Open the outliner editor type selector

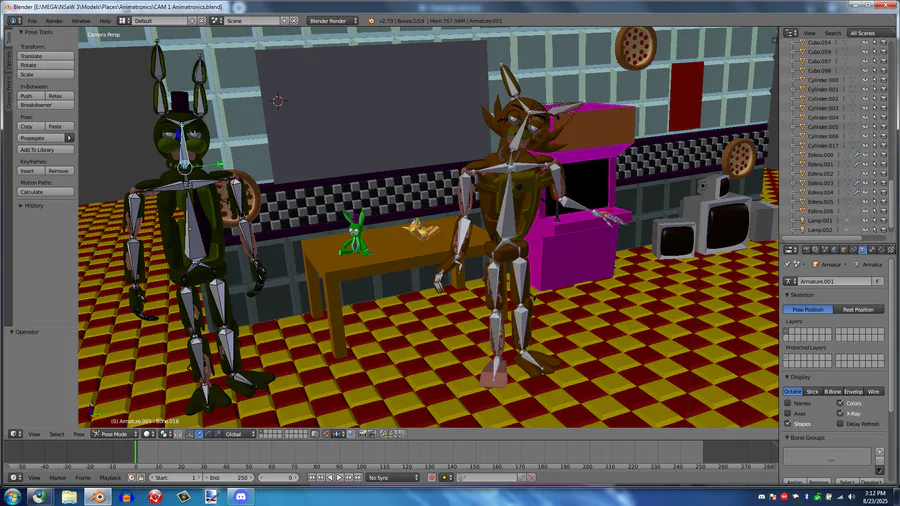tap(789, 33)
